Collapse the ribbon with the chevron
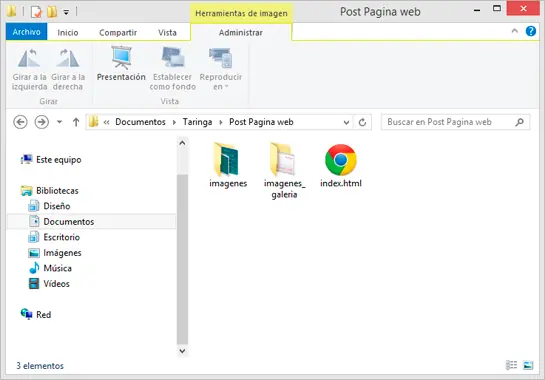 pos(514,31)
